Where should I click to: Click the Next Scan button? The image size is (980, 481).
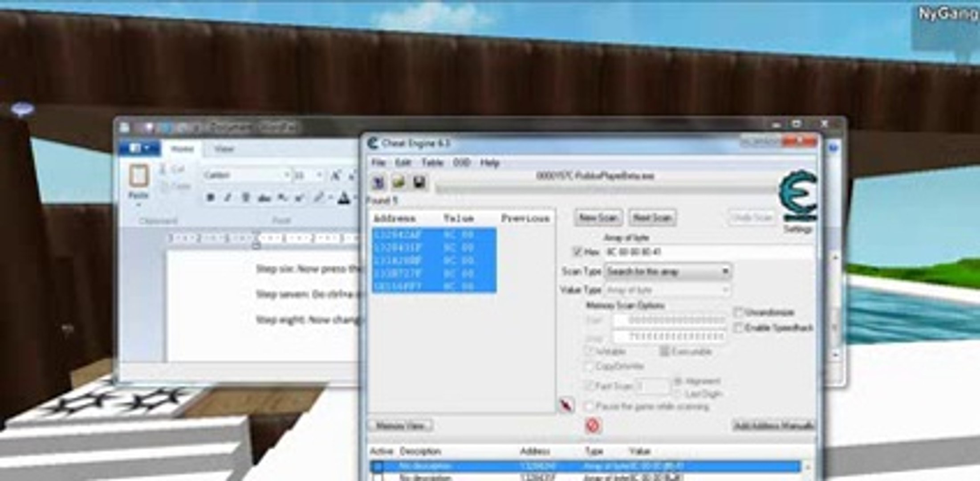pos(652,218)
